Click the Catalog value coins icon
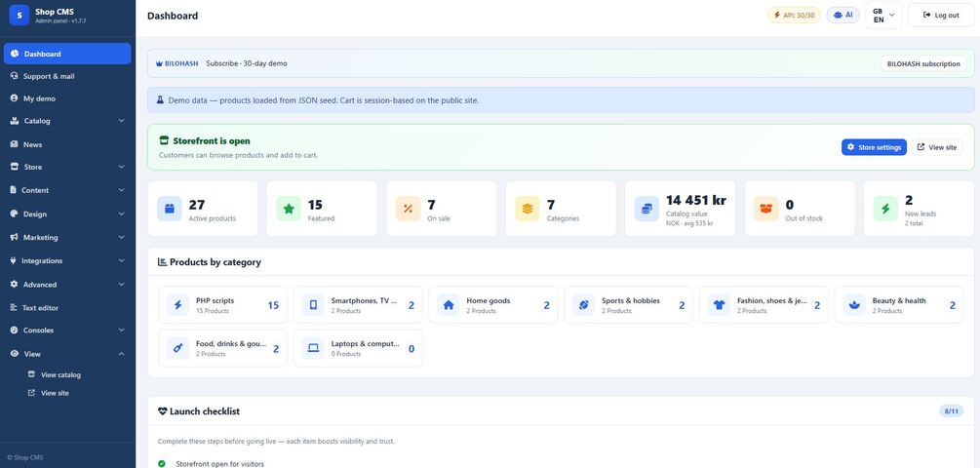This screenshot has height=468, width=980. (x=647, y=209)
